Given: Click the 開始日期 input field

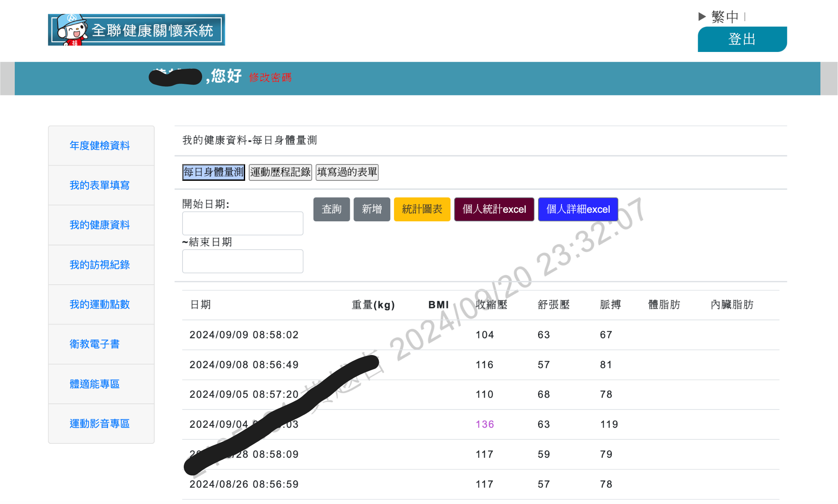Looking at the screenshot, I should click(243, 223).
